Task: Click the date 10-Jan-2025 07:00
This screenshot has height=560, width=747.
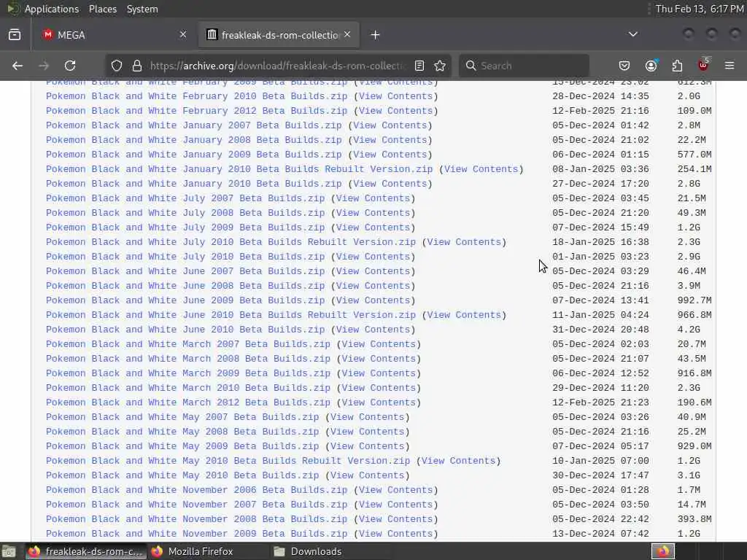Action: [x=601, y=461]
